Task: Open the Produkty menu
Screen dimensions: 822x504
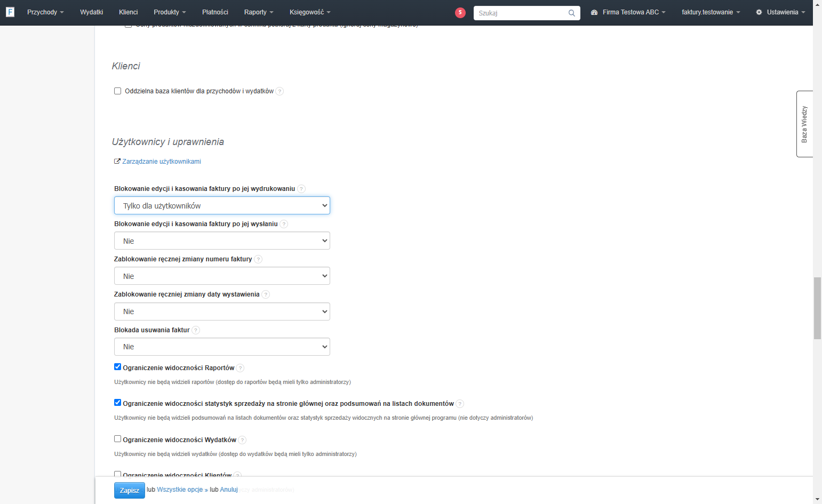Action: (170, 12)
